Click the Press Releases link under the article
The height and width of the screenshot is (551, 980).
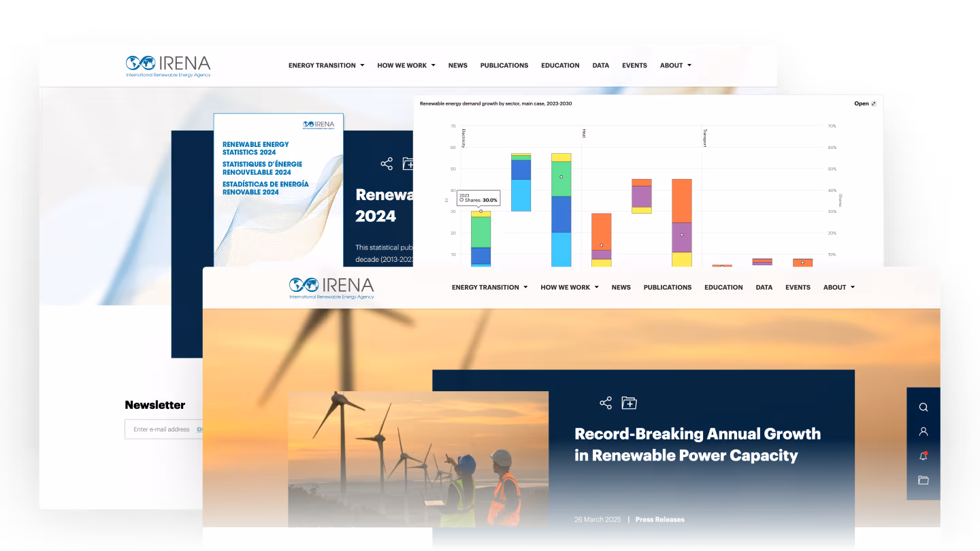click(660, 520)
